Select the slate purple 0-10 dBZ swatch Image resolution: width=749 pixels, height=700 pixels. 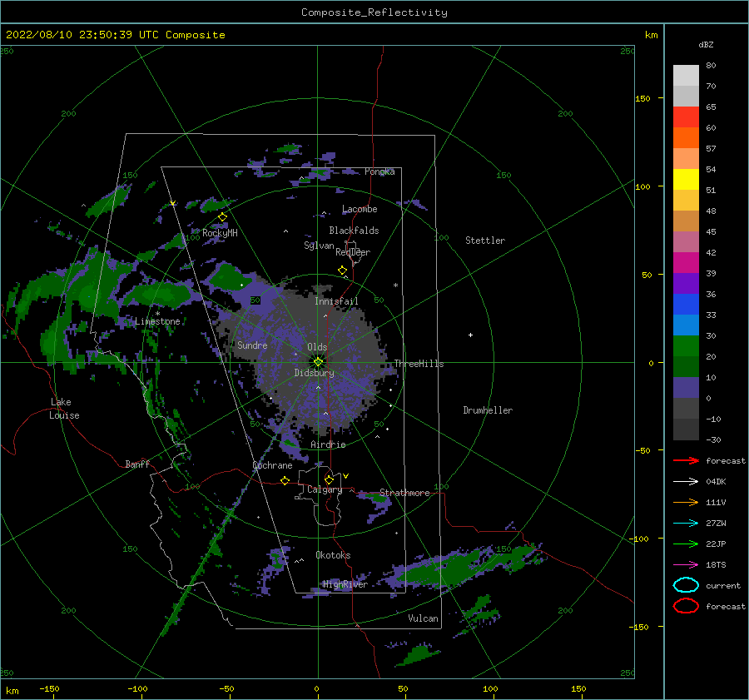tap(686, 388)
